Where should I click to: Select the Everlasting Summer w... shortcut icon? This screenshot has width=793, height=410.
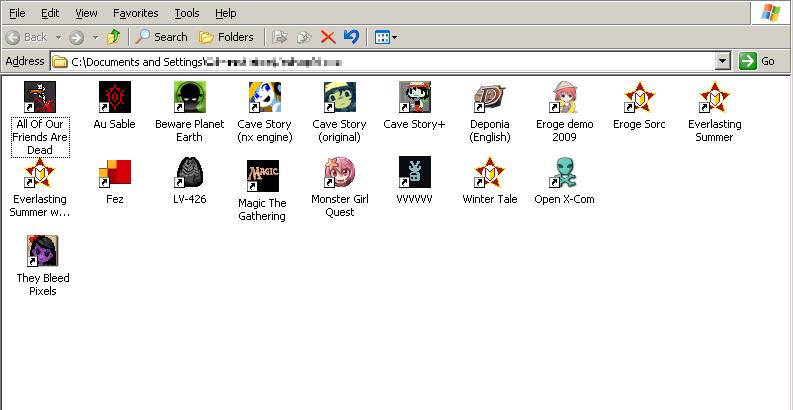pos(40,172)
